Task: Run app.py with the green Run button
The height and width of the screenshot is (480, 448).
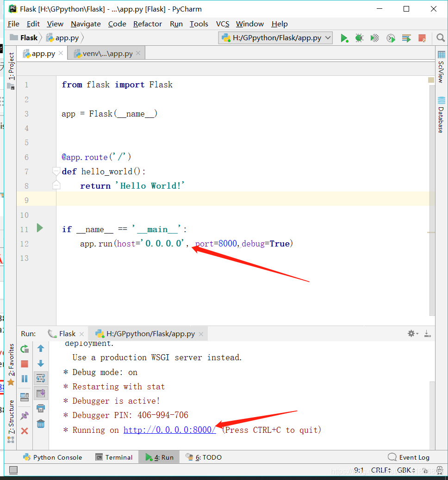Action: point(344,38)
